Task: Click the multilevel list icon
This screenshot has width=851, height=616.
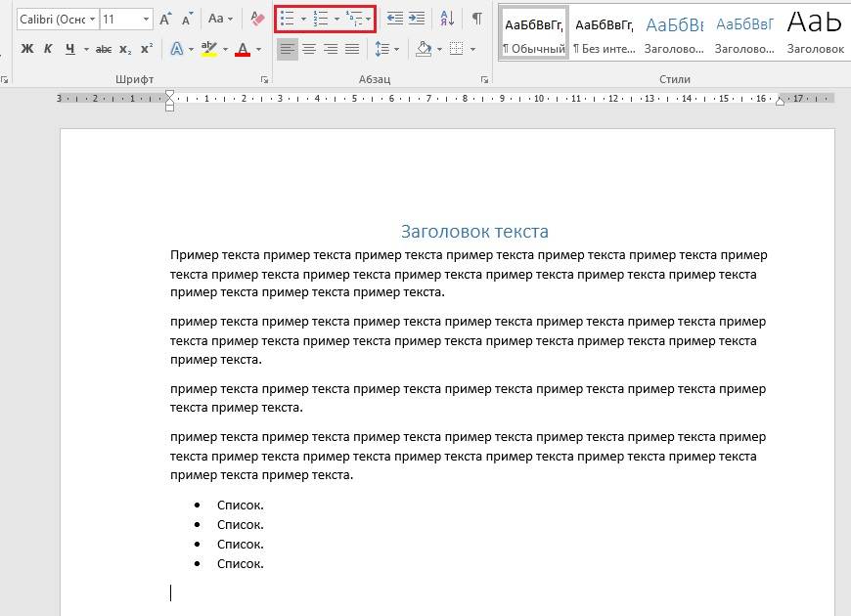Action: (x=354, y=19)
